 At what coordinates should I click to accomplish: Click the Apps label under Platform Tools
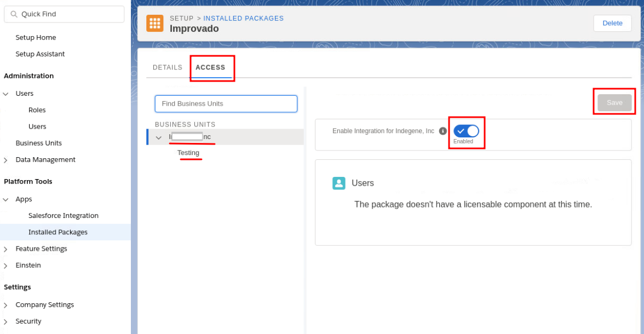(x=24, y=199)
